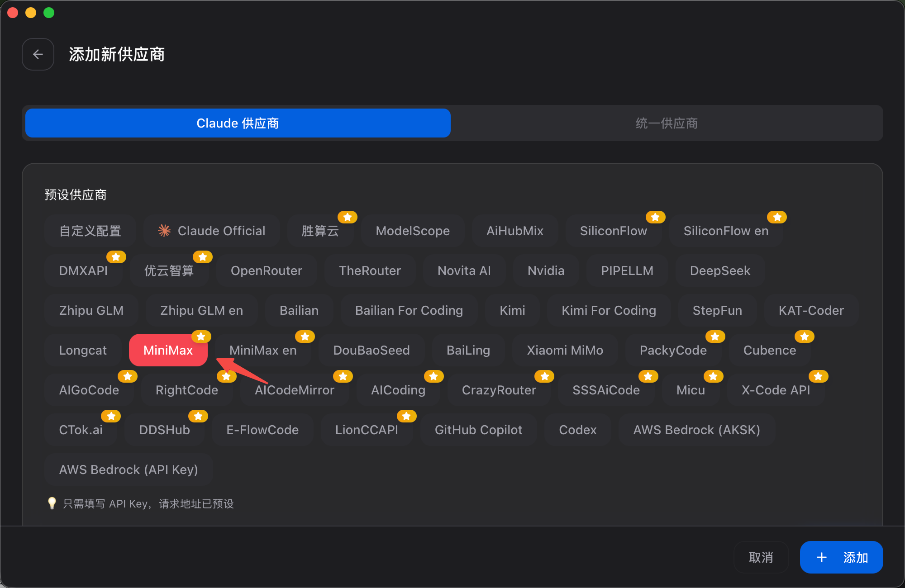The width and height of the screenshot is (905, 588).
Task: Choose the E-FlowCode preset
Action: coord(262,430)
